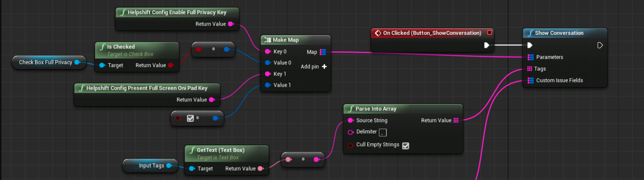The height and width of the screenshot is (180, 644).
Task: Click the Value 1 blue input pin
Action: (x=267, y=85)
